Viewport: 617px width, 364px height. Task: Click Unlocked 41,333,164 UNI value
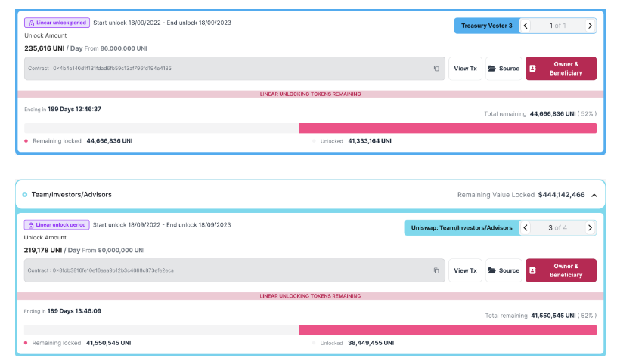tap(370, 141)
